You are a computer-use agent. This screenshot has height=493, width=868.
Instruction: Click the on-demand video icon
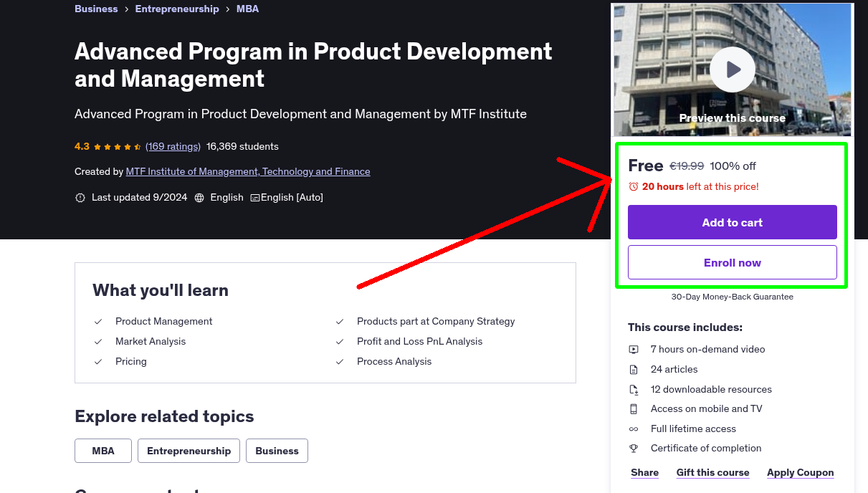634,350
